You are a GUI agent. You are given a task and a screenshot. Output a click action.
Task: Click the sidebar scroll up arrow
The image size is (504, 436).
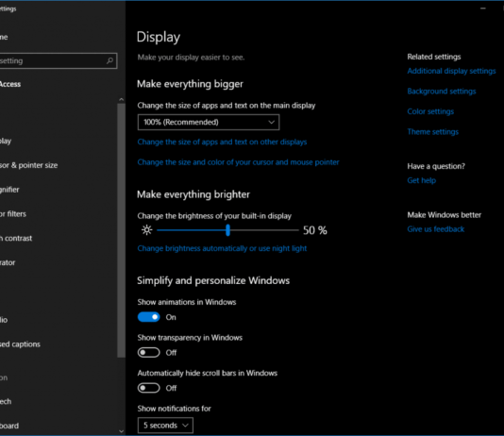pyautogui.click(x=121, y=100)
